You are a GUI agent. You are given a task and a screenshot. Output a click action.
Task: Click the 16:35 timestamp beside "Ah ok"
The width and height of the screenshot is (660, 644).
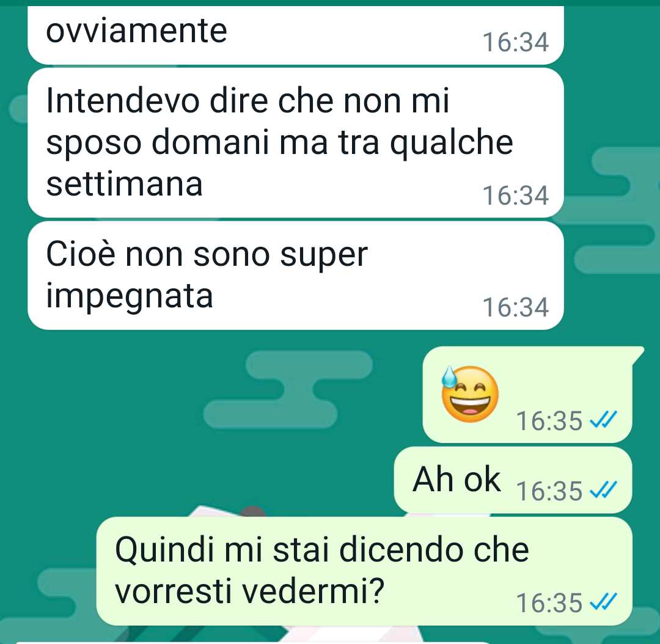pyautogui.click(x=549, y=491)
